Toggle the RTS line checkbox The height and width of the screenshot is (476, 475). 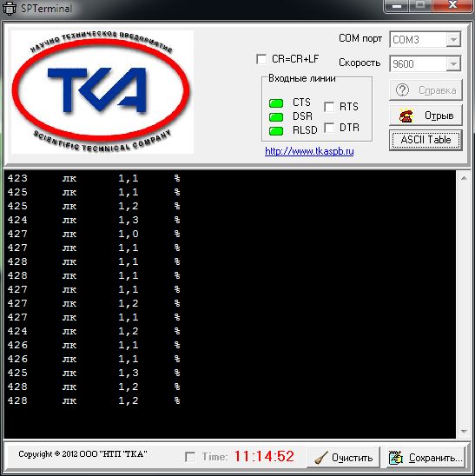point(329,107)
